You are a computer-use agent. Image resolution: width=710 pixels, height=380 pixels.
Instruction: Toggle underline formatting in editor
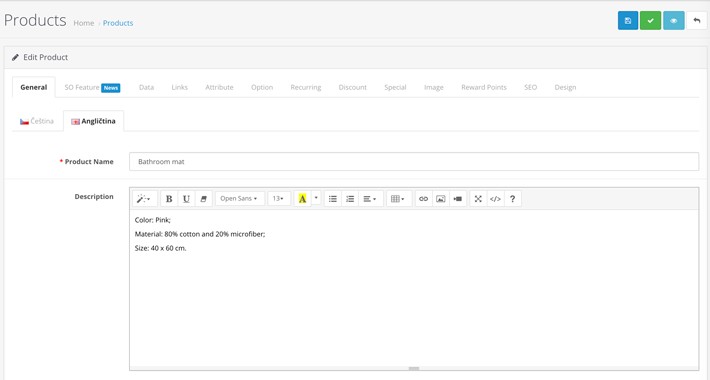[x=186, y=198]
